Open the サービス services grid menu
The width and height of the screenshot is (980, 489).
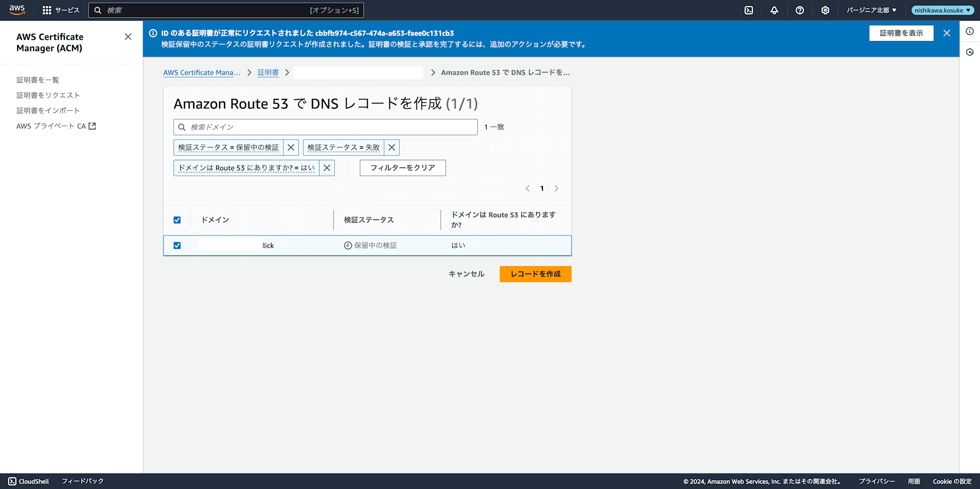coord(61,10)
